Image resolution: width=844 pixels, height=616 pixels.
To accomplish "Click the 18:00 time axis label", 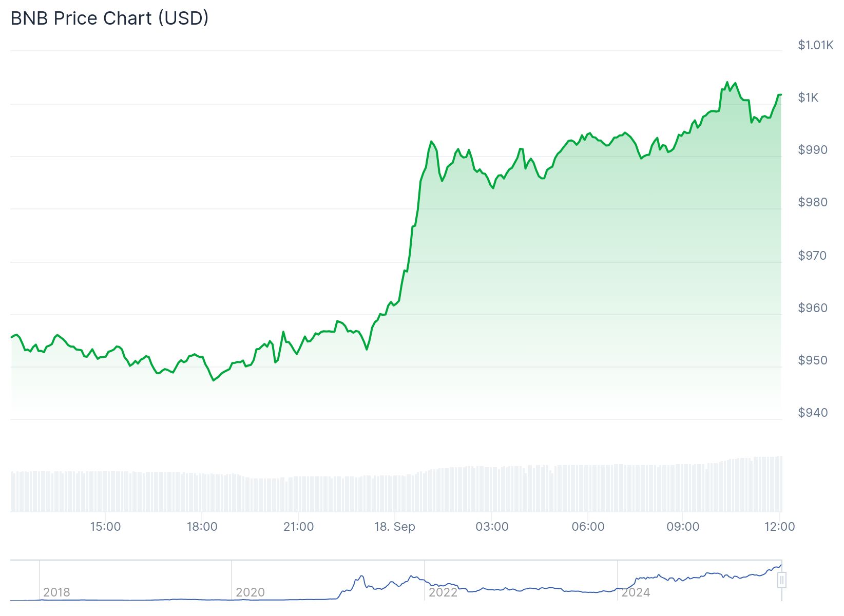I will pos(202,527).
